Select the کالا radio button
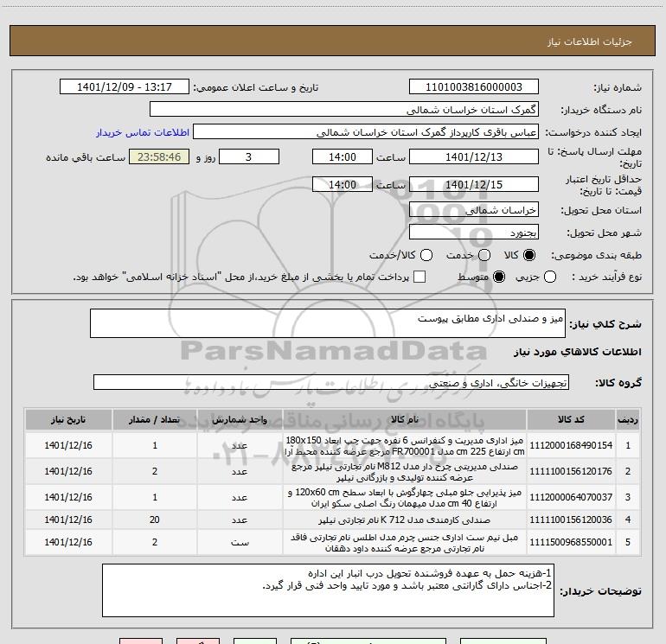 click(x=529, y=255)
